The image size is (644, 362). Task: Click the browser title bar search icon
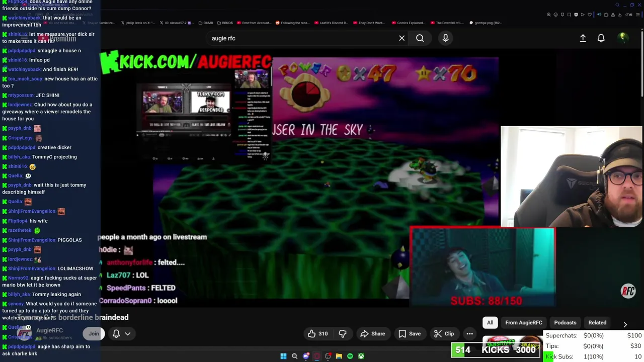click(617, 5)
